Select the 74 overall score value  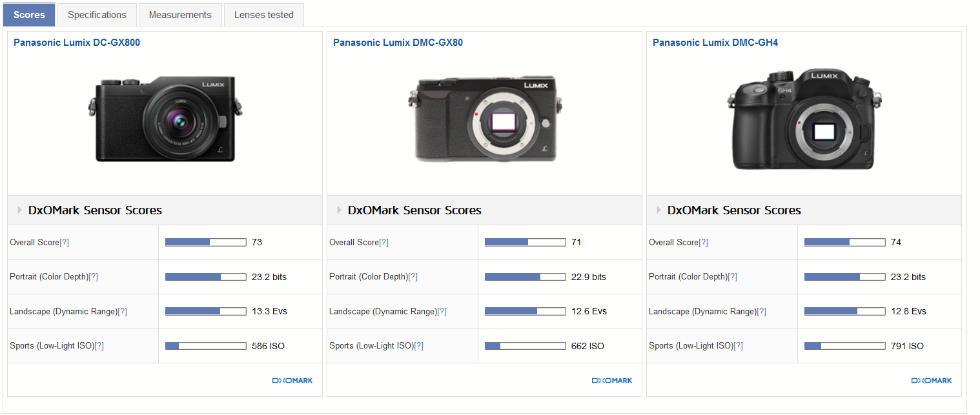coord(896,242)
